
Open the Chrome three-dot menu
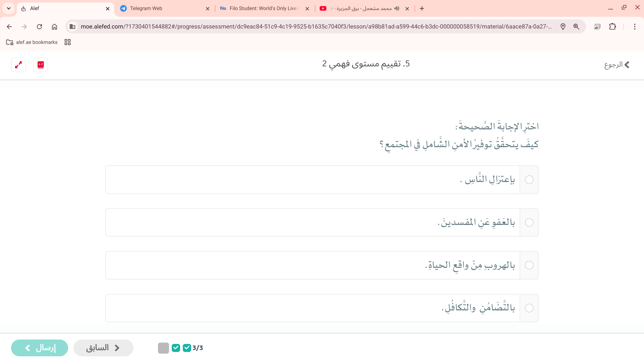[x=634, y=26]
